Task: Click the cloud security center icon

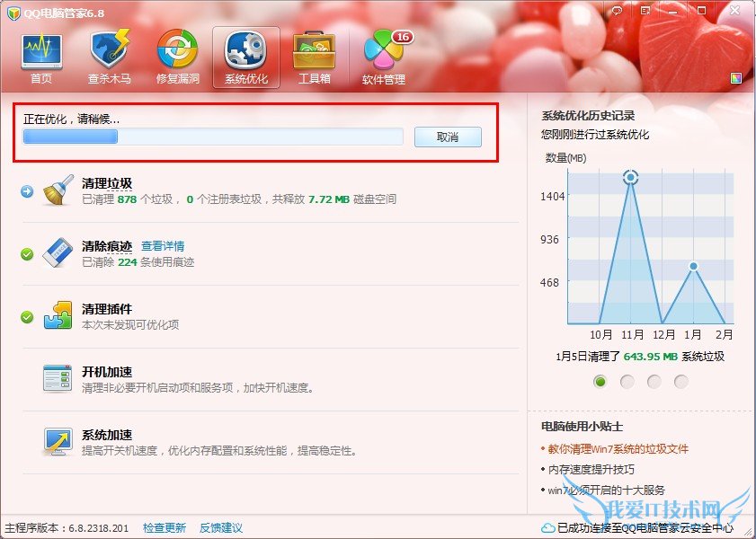Action: click(x=547, y=529)
